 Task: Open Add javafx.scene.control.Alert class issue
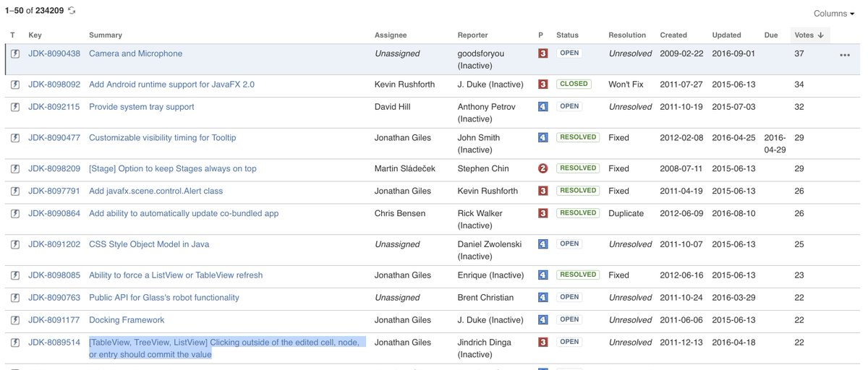click(x=156, y=192)
